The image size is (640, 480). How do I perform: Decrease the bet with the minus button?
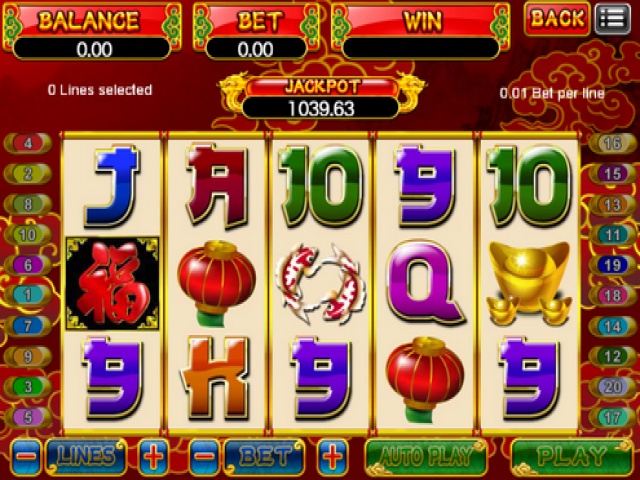click(x=204, y=457)
